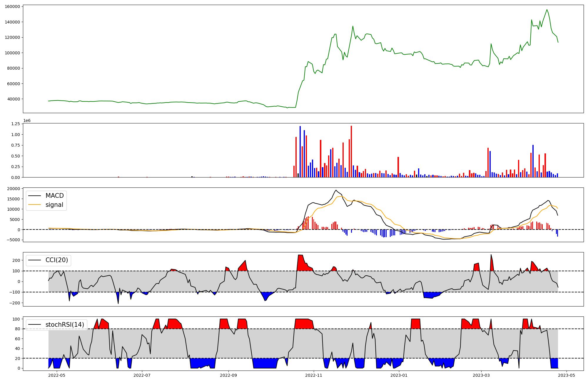Click the stochRSI(14) legend label
Image resolution: width=588 pixels, height=382 pixels.
click(x=65, y=325)
